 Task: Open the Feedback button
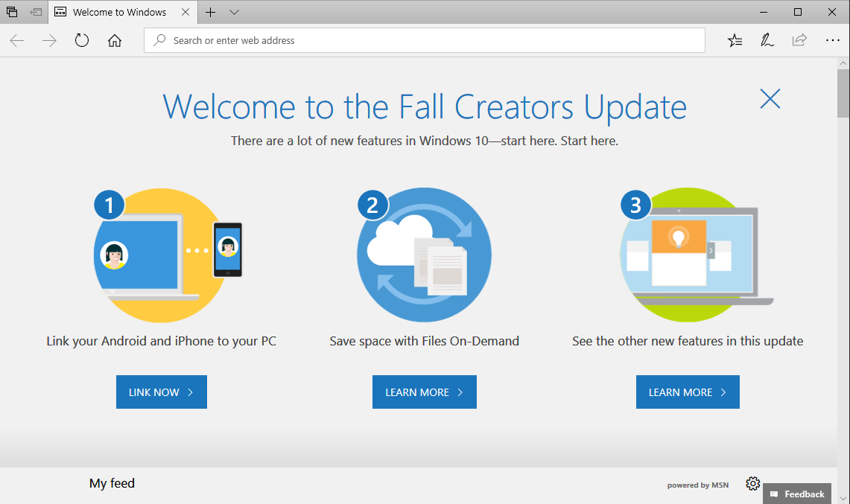[797, 494]
